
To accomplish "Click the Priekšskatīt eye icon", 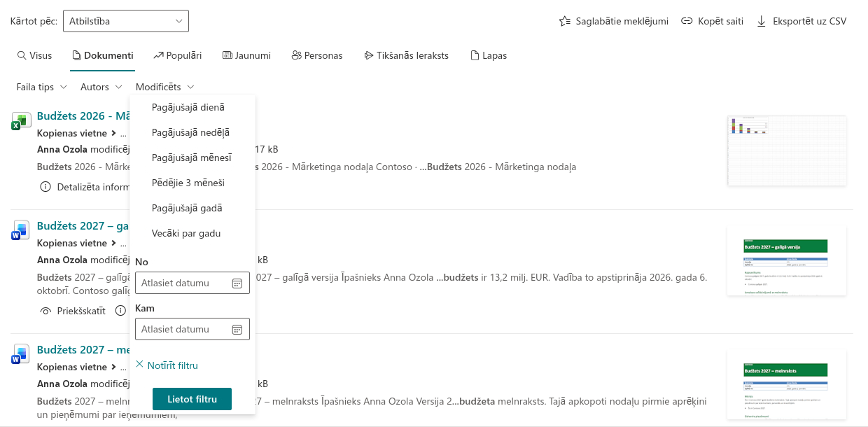I will click(x=45, y=311).
